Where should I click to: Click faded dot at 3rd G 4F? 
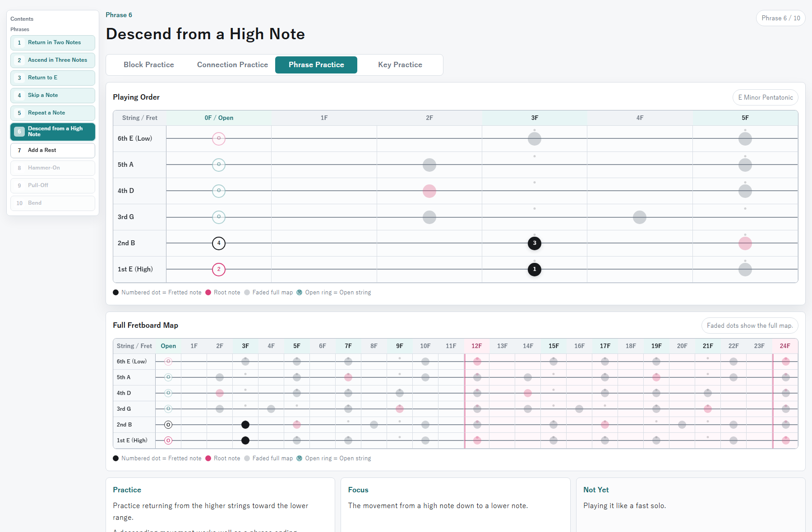640,217
